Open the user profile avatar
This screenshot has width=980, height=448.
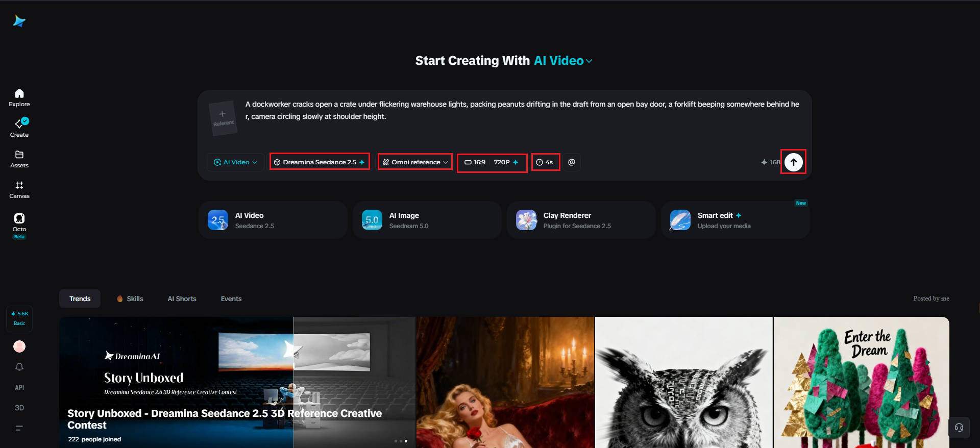tap(19, 346)
